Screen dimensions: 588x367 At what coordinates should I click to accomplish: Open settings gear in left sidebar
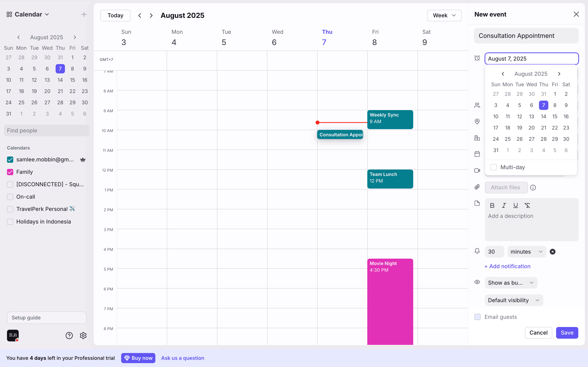click(x=83, y=336)
